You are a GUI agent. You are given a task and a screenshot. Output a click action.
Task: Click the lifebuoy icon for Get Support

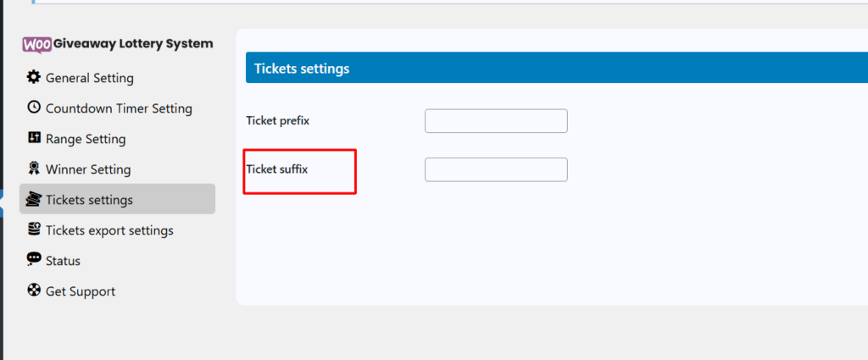click(34, 290)
